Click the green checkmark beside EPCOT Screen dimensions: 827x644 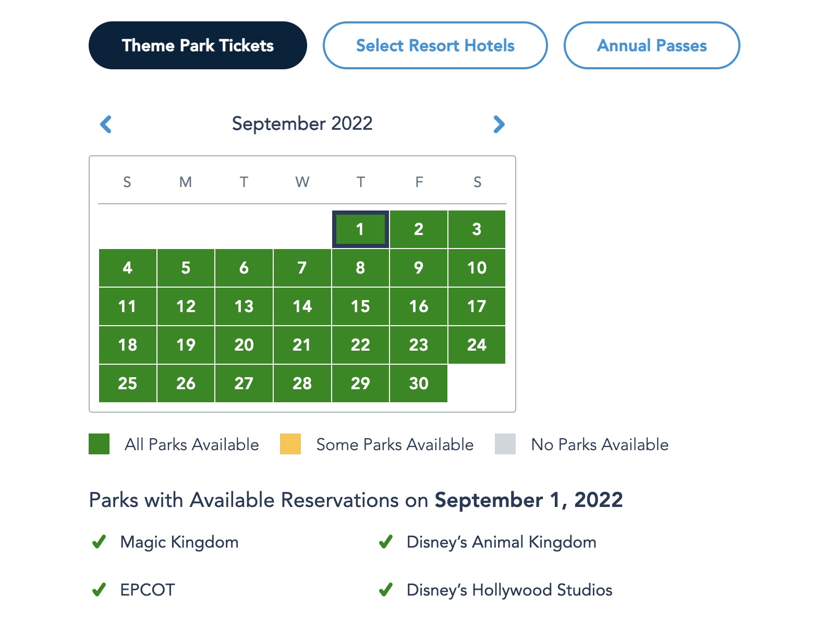pyautogui.click(x=99, y=590)
